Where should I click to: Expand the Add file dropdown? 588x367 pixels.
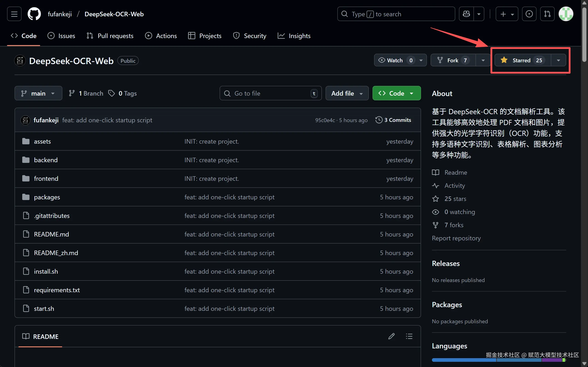click(347, 93)
